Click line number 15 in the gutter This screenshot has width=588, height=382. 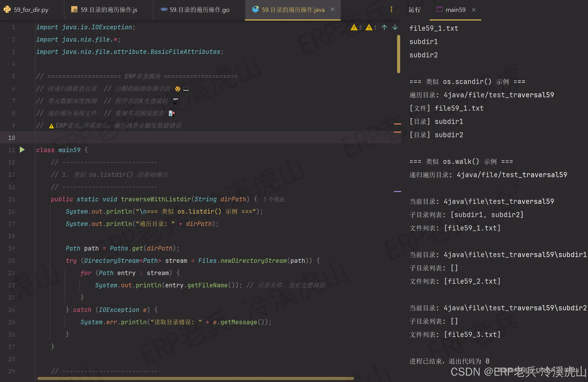12,199
